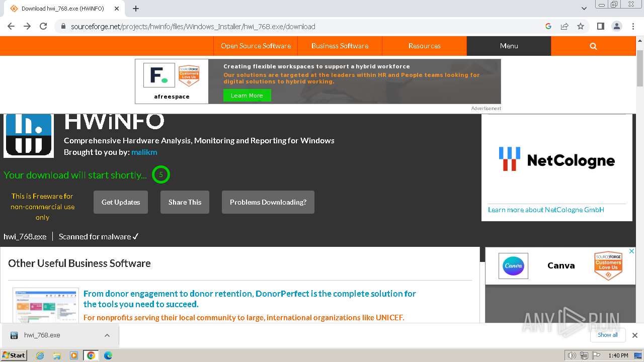
Task: Open the media player taskbar icon
Action: pyautogui.click(x=74, y=355)
